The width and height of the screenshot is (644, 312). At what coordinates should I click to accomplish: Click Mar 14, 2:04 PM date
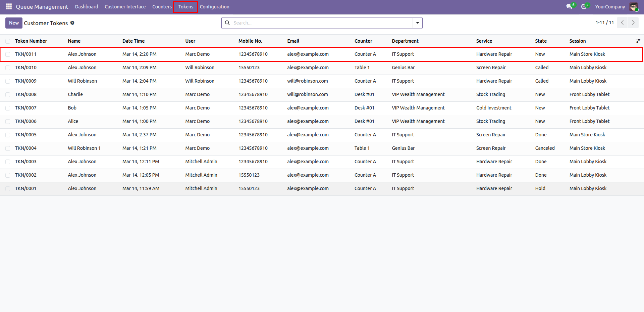click(x=139, y=81)
